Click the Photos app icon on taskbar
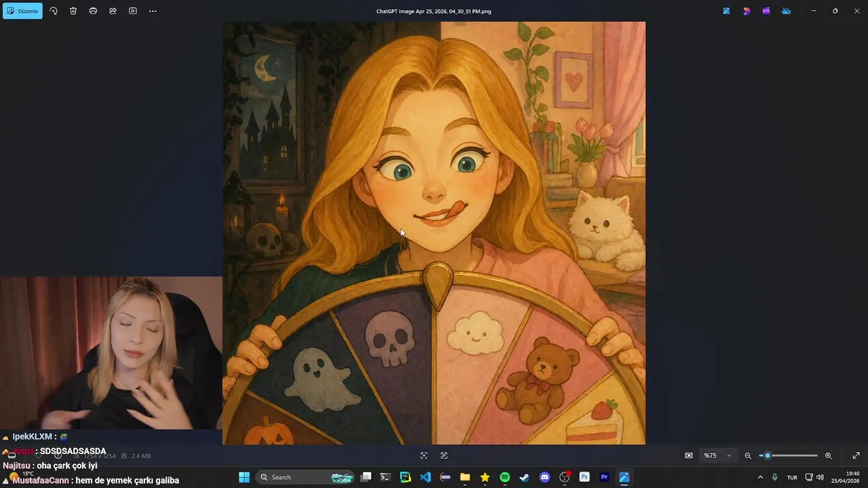The height and width of the screenshot is (488, 868). tap(624, 477)
